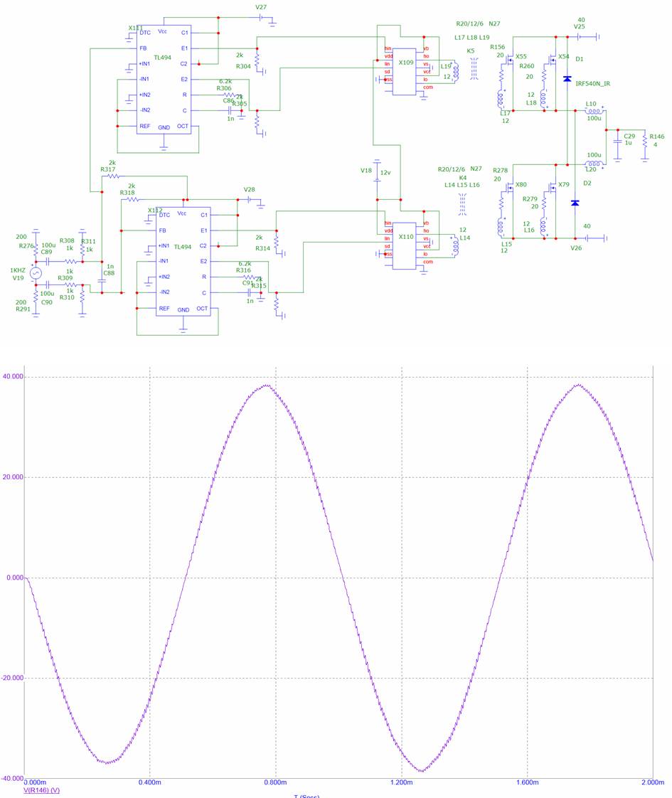Select the V19 sine voltage source symbol
The image size is (672, 798).
point(36,274)
